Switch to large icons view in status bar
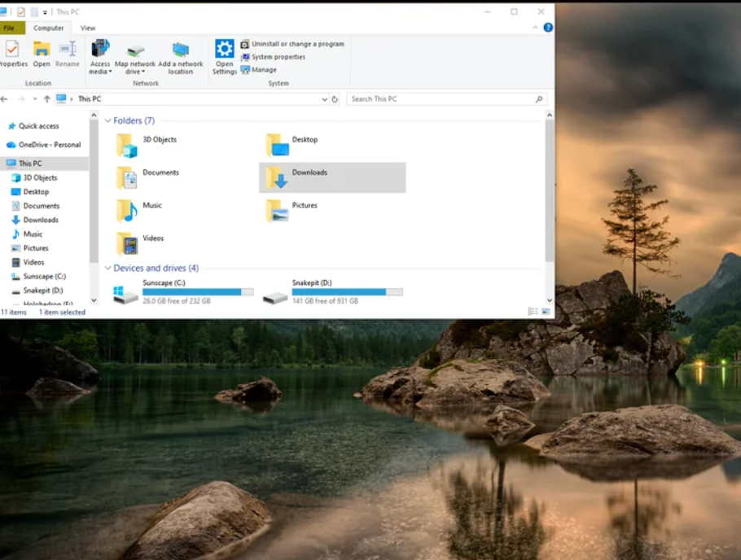 click(546, 312)
